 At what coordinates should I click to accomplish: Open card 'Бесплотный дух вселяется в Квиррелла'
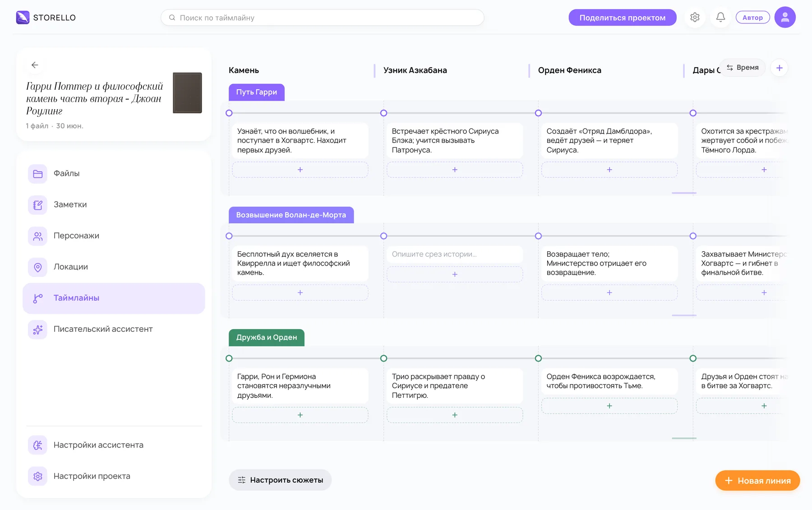(300, 263)
